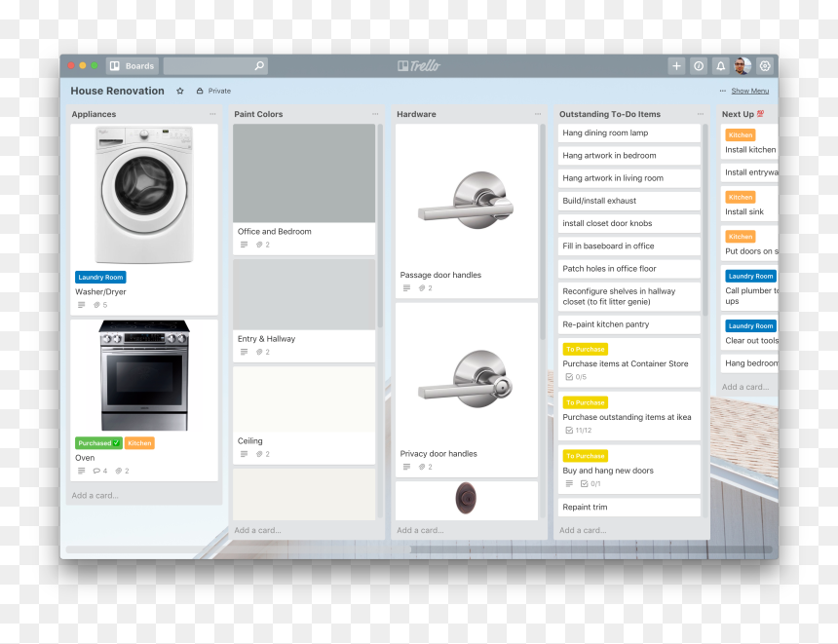838x644 pixels.
Task: Click description icon on Buy and hang new doors card
Action: click(x=569, y=483)
